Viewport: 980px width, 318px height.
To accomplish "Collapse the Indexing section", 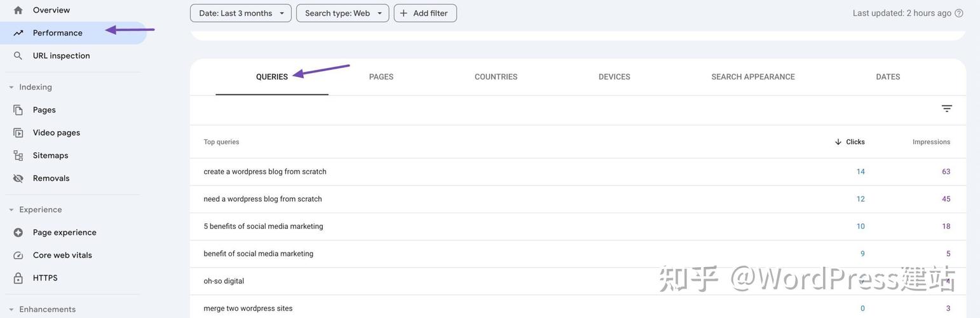I will 11,87.
